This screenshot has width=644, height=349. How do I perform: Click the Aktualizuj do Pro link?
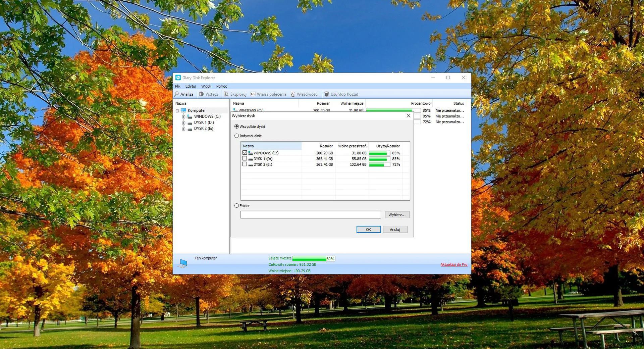click(x=454, y=264)
